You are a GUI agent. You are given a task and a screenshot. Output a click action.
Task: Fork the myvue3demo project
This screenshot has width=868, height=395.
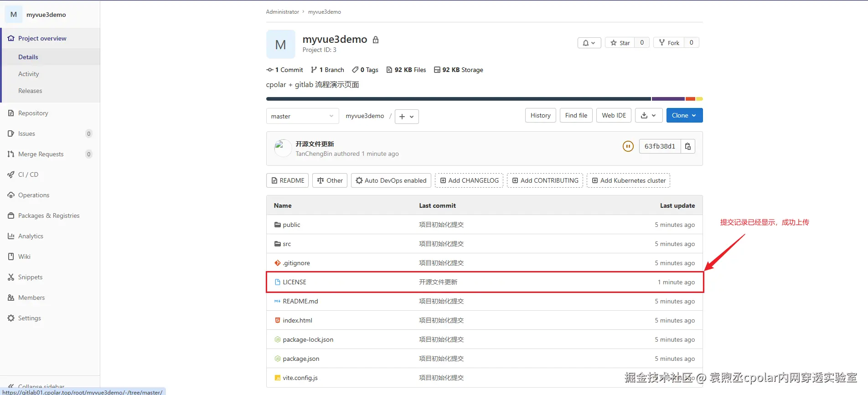(x=669, y=43)
